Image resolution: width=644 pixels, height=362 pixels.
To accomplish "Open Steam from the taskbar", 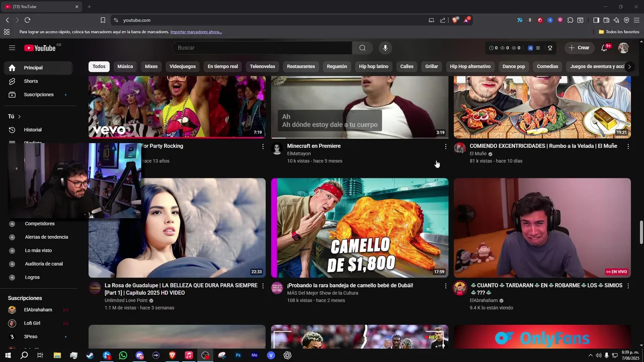I will pyautogui.click(x=90, y=355).
